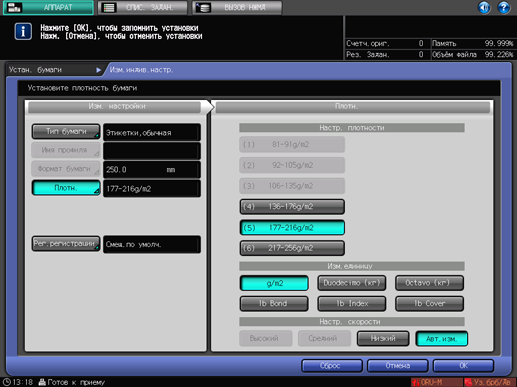This screenshot has width=517, height=387.
Task: Go back to Устан. бумаги breadcrumb
Action: click(x=55, y=70)
